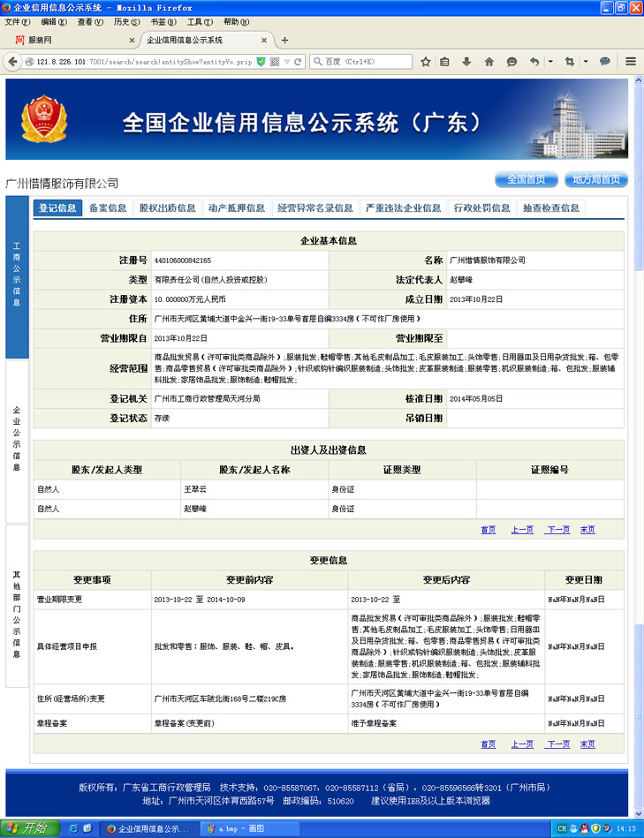Screen dimensions: 644x838
Task: Switch to the 服装网 browser tab
Action: 73,40
